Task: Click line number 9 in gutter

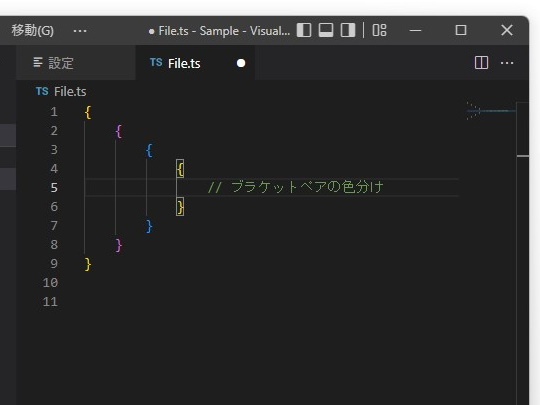Action: 54,264
